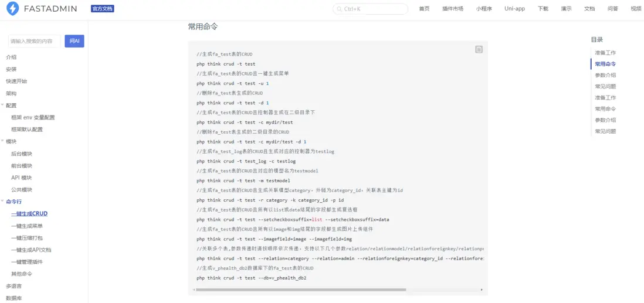
Task: Select 一键生成CRUD in sidebar
Action: [x=29, y=213]
